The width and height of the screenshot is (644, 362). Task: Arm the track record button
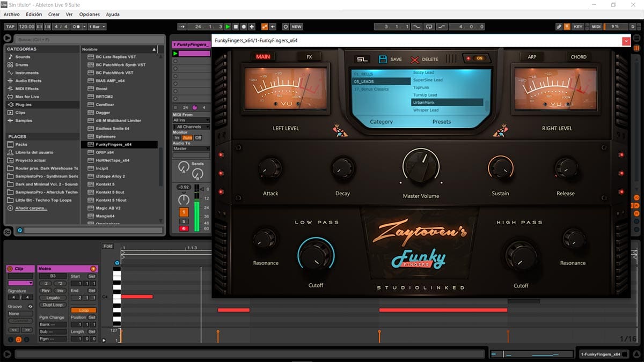(184, 228)
